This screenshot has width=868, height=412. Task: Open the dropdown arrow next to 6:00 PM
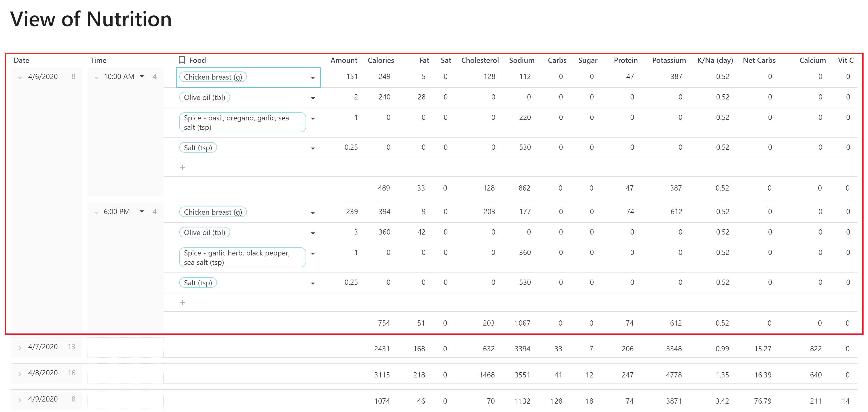142,212
